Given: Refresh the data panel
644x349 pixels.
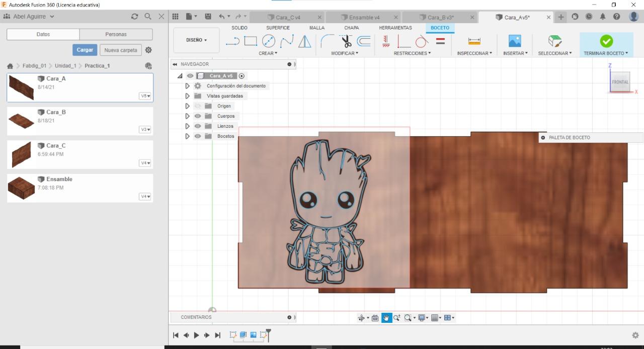Looking at the screenshot, I should click(134, 17).
